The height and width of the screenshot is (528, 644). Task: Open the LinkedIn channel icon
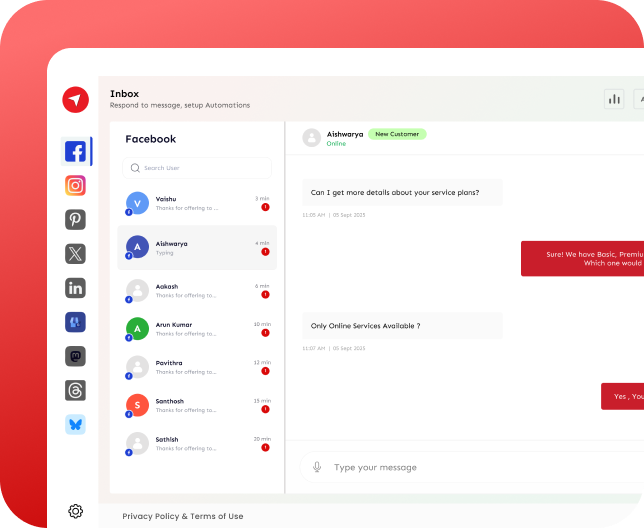coord(75,288)
